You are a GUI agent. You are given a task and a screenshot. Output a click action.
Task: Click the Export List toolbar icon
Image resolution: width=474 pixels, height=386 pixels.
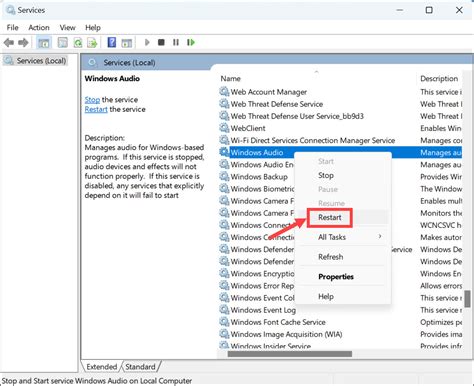pyautogui.click(x=92, y=43)
